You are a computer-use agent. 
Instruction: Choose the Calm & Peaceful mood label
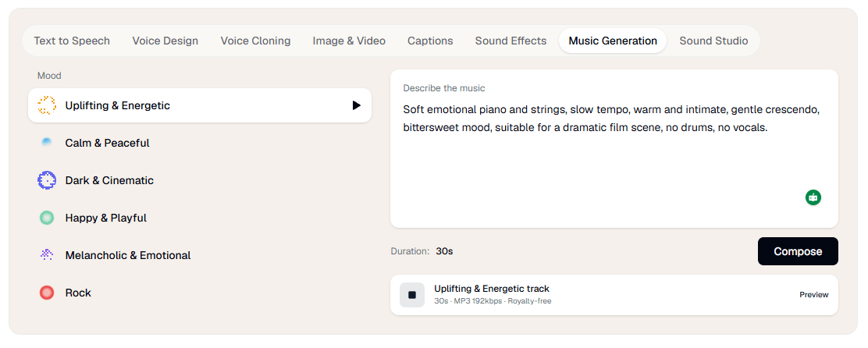point(108,143)
